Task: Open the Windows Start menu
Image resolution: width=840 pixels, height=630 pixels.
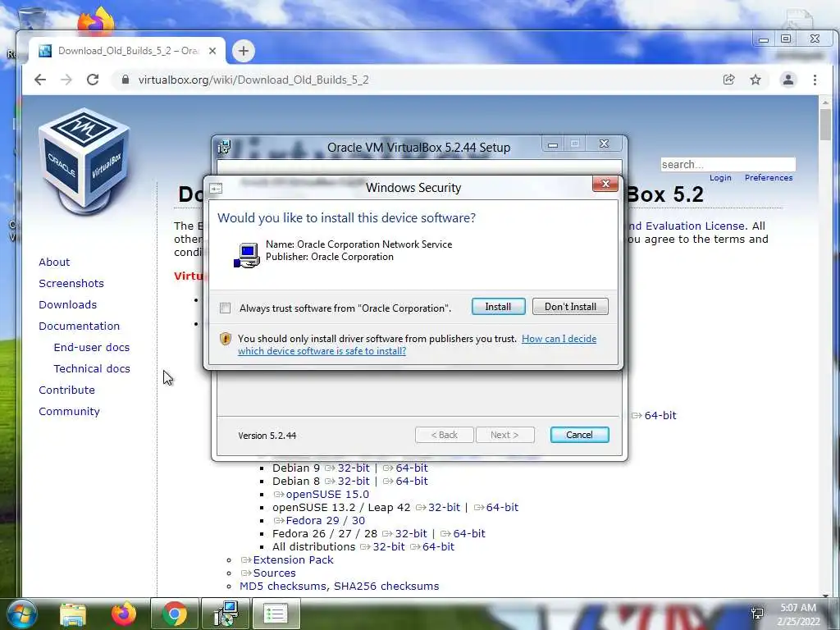Action: point(21,614)
